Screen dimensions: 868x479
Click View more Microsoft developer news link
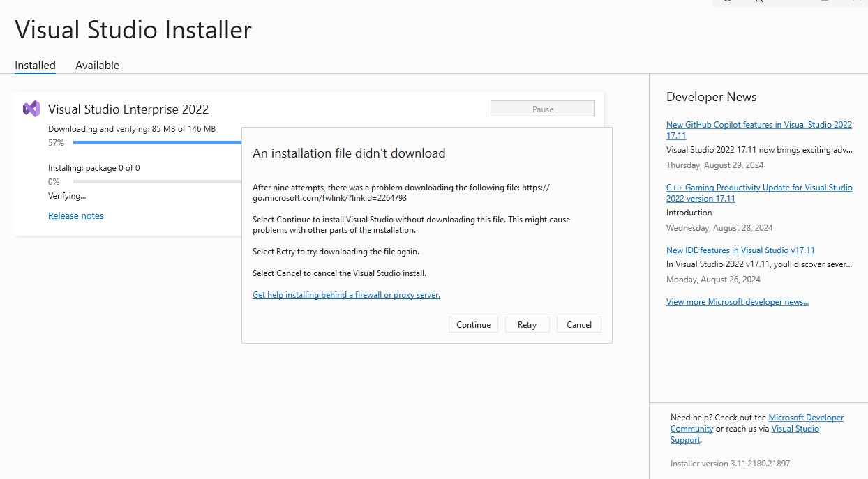(738, 302)
